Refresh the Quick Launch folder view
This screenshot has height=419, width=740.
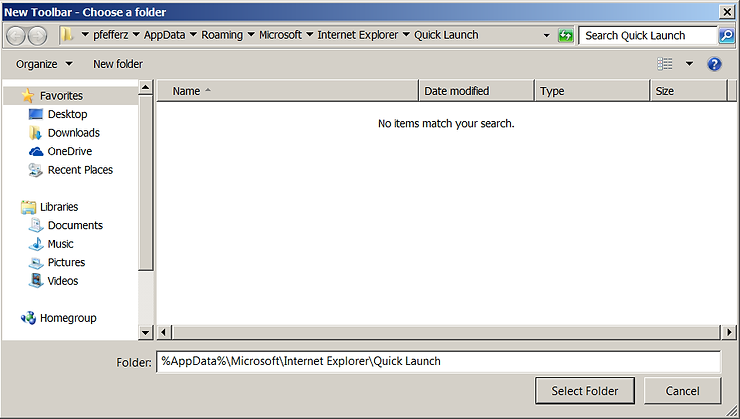point(565,35)
